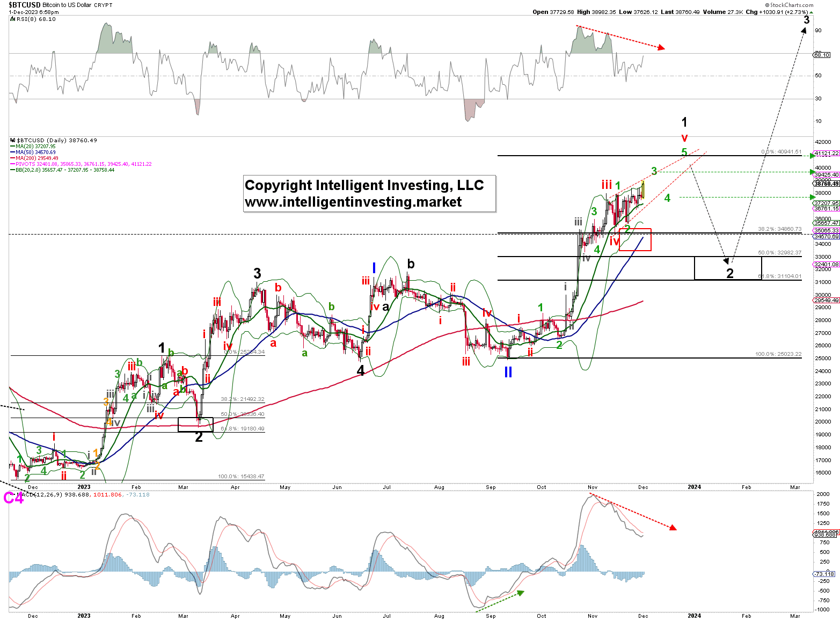Click the '61.8%: 19180.49' Fibonacci label
This screenshot has height=621, width=840.
tap(243, 428)
